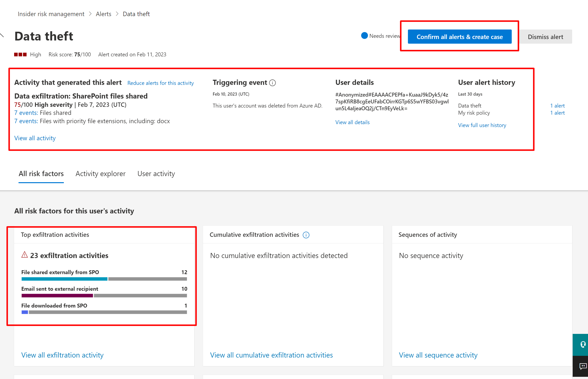The height and width of the screenshot is (379, 588).
Task: Click the Dismiss alert button
Action: (545, 37)
